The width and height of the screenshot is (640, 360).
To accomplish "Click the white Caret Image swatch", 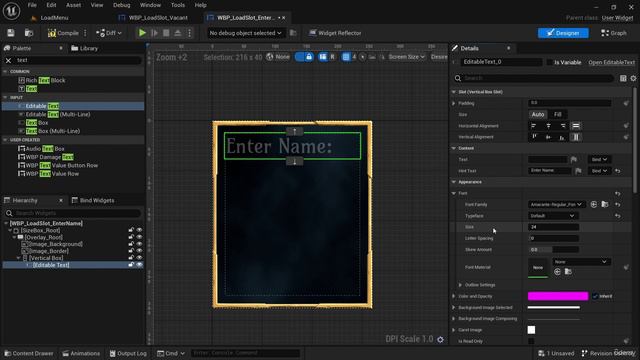I will tap(531, 330).
